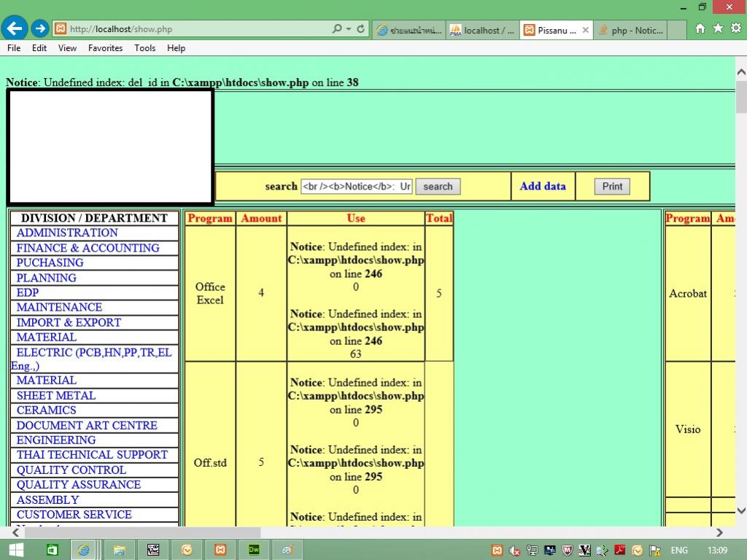Open Internet Explorer in the taskbar
The height and width of the screenshot is (560, 747).
[x=83, y=550]
